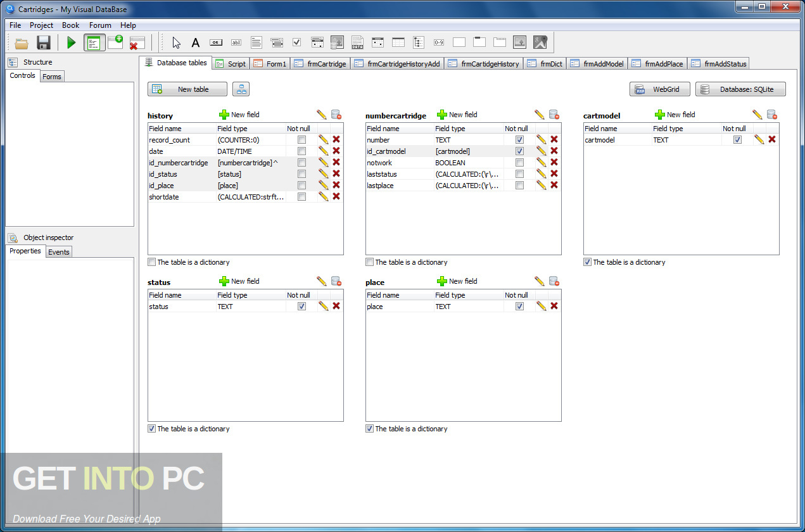Open database schema diagram icon button
This screenshot has height=532, width=805.
pos(241,89)
